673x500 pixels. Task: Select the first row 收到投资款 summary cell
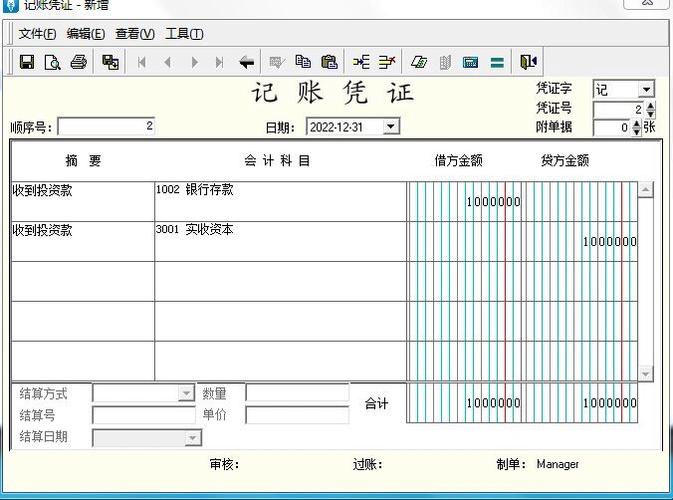coord(83,201)
